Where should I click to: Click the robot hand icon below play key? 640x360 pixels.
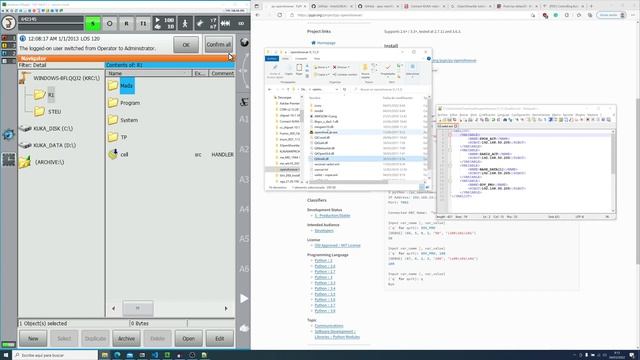click(x=244, y=328)
